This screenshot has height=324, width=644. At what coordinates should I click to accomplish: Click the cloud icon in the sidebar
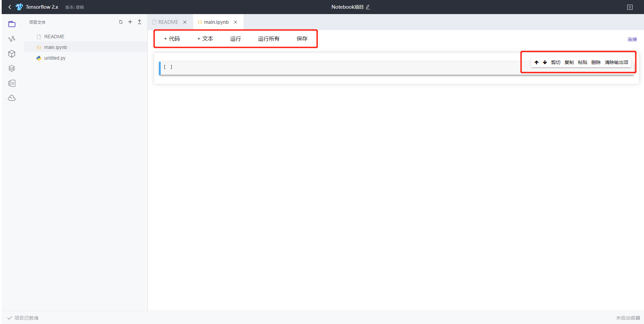tap(12, 98)
